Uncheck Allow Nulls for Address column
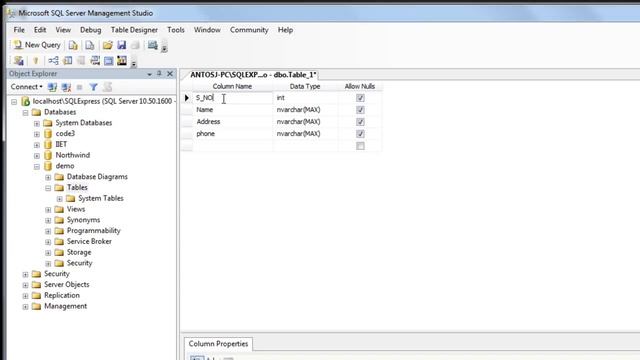Screen dimensions: 640x360 click(x=360, y=122)
